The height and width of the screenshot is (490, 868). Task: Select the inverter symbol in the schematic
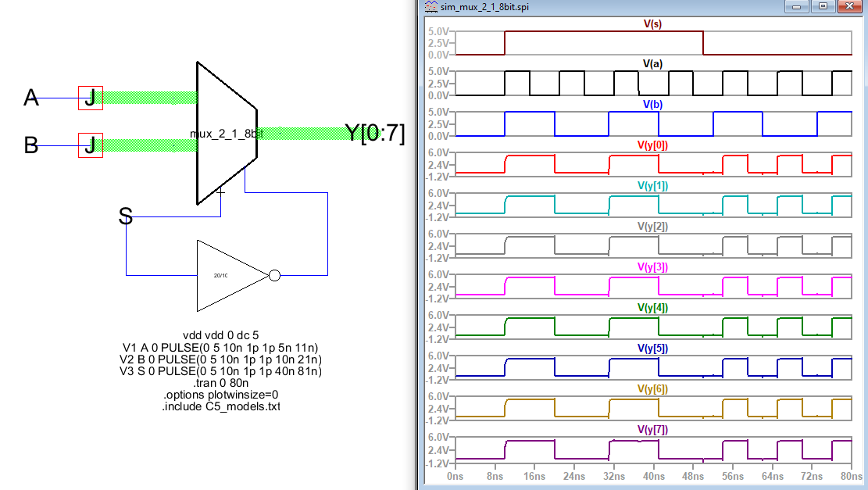click(x=231, y=275)
